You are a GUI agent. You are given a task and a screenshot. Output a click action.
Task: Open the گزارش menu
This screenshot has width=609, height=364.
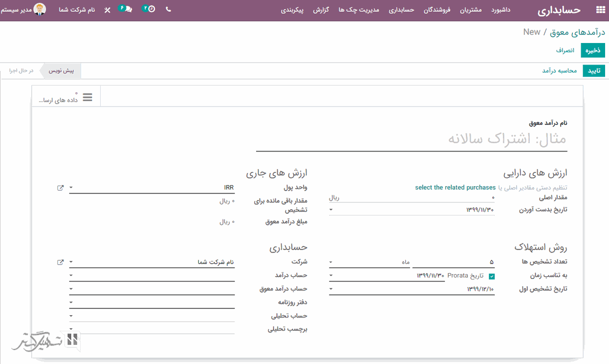click(x=321, y=9)
